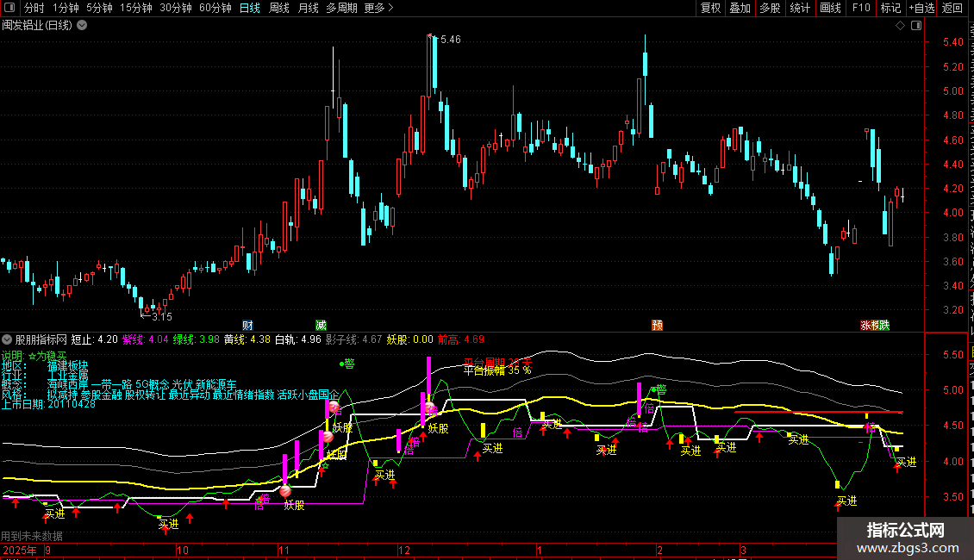This screenshot has width=974, height=560.
Task: Click the 财 event marker
Action: click(x=247, y=326)
